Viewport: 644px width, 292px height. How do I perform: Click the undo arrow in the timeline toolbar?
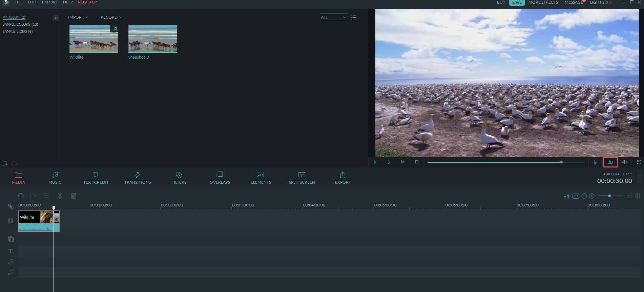[x=20, y=196]
